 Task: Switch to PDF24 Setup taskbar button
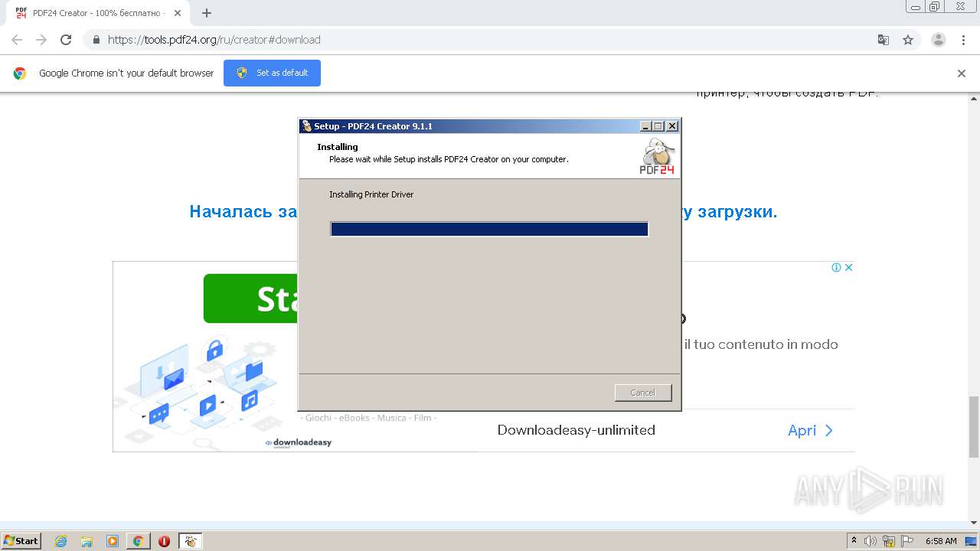click(x=190, y=541)
